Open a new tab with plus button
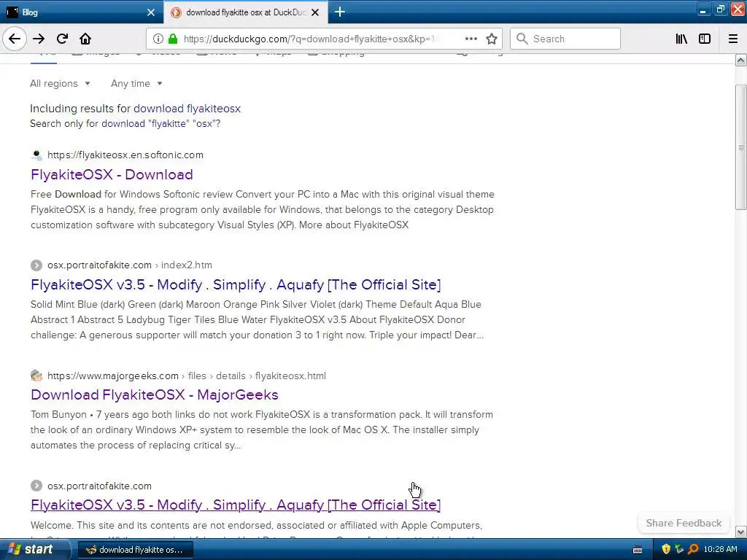747x560 pixels. pyautogui.click(x=340, y=12)
